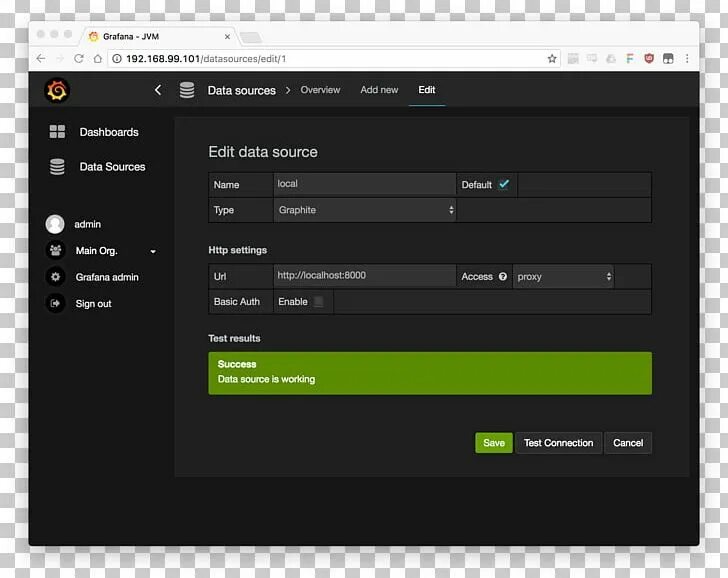Click the browser forward arrow

click(x=60, y=58)
